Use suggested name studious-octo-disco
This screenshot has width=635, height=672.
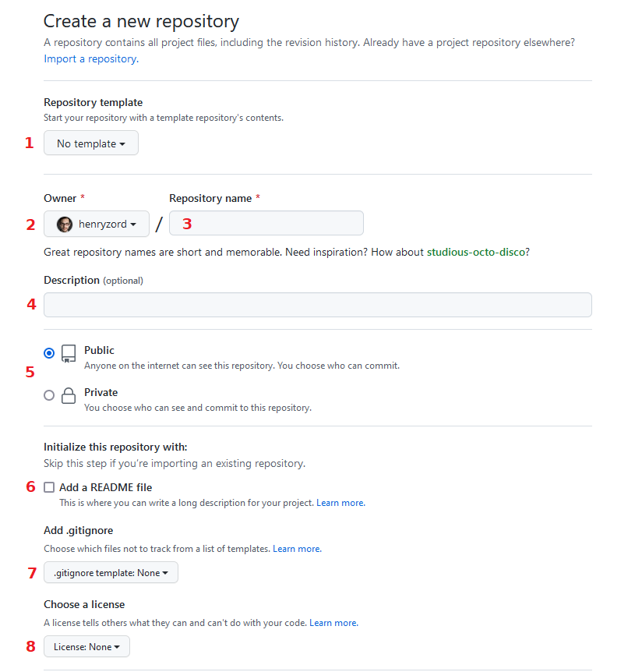(x=475, y=253)
